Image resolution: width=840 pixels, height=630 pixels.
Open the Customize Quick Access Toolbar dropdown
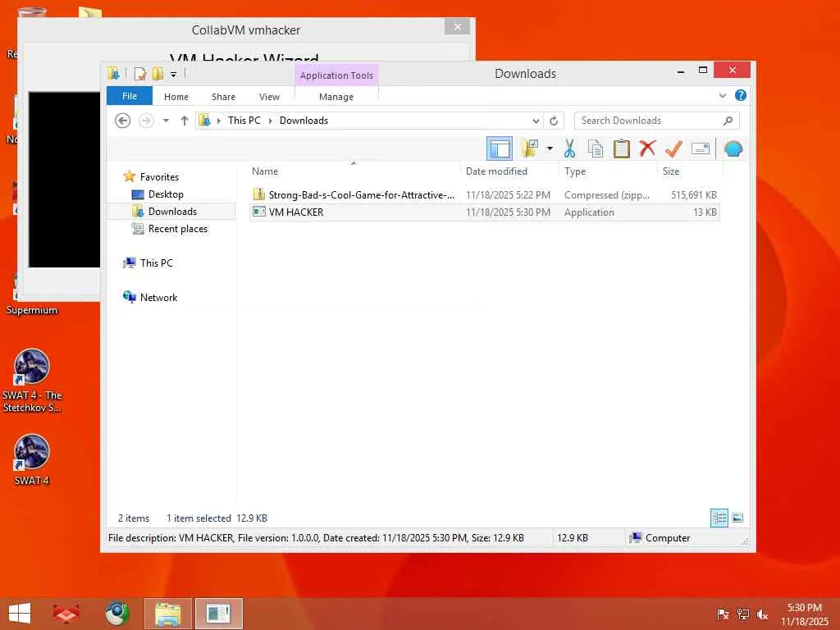[x=174, y=75]
